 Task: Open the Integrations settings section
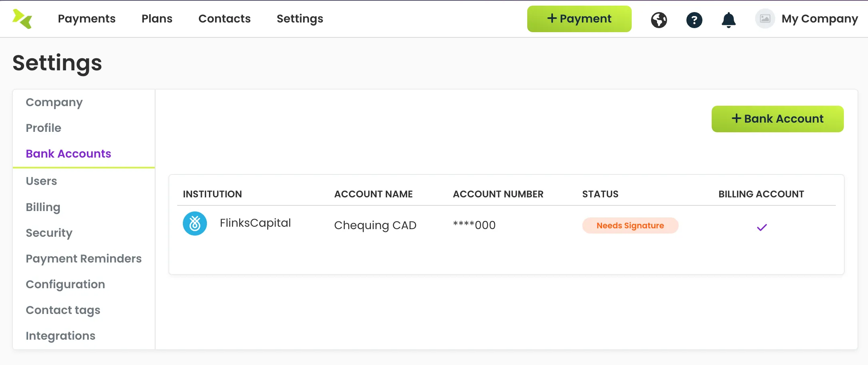tap(61, 336)
